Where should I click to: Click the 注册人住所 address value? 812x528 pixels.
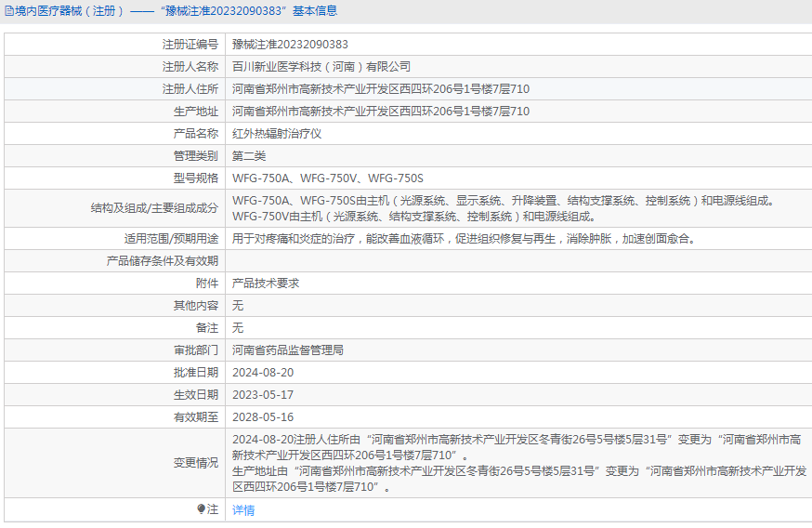click(x=381, y=89)
